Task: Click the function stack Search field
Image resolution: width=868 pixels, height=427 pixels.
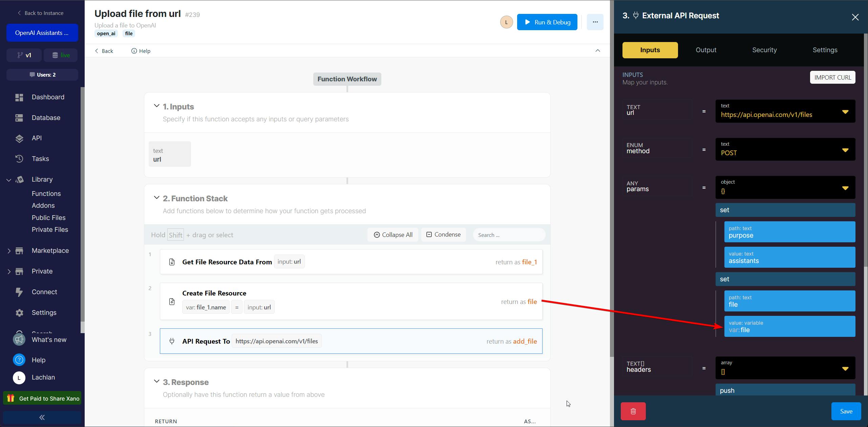Action: (509, 235)
